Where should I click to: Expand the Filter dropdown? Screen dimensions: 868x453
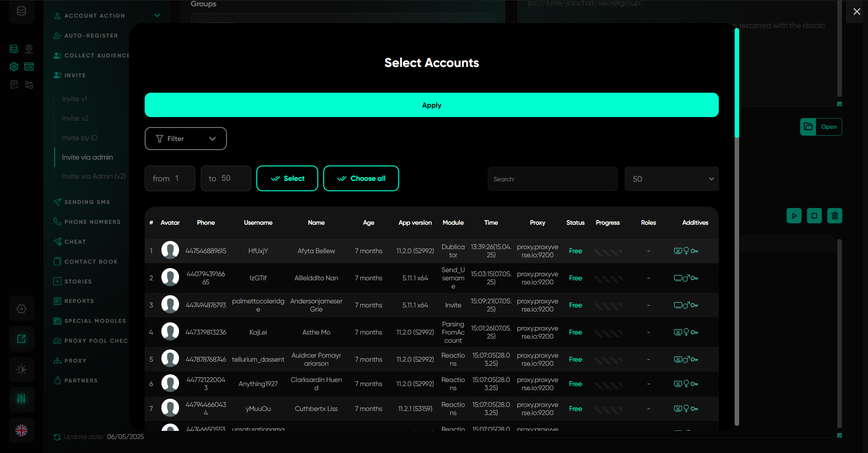185,138
